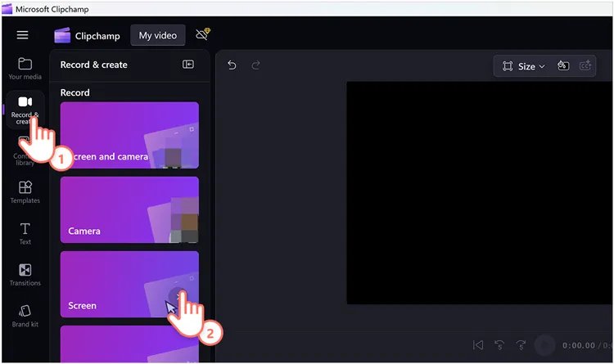Rename the My video title
The height and width of the screenshot is (364, 614).
(x=158, y=35)
